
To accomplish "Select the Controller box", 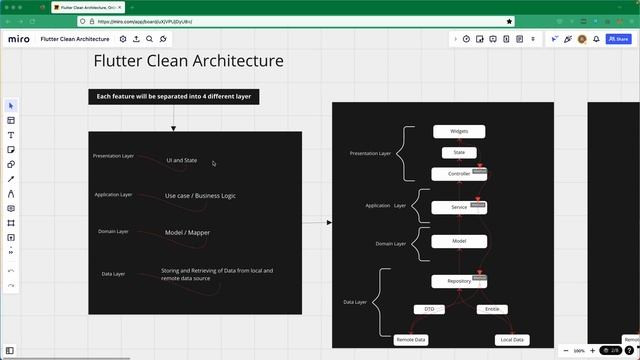I will pos(459,174).
